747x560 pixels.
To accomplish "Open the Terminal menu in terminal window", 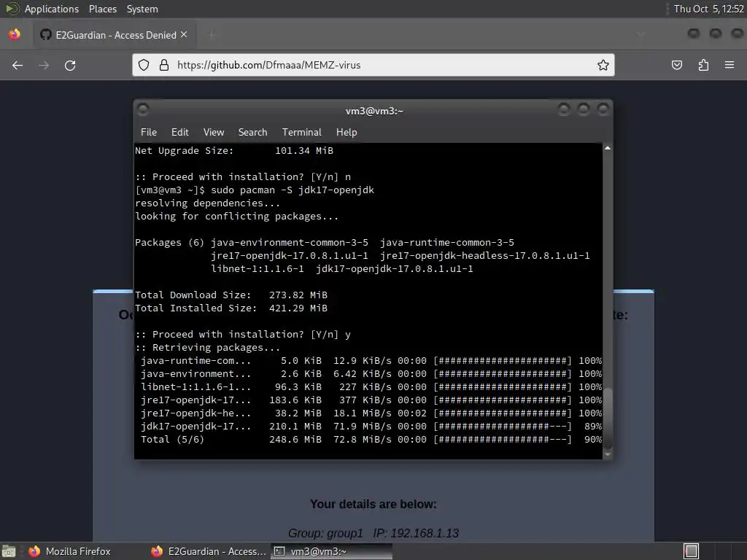I will 301,133.
